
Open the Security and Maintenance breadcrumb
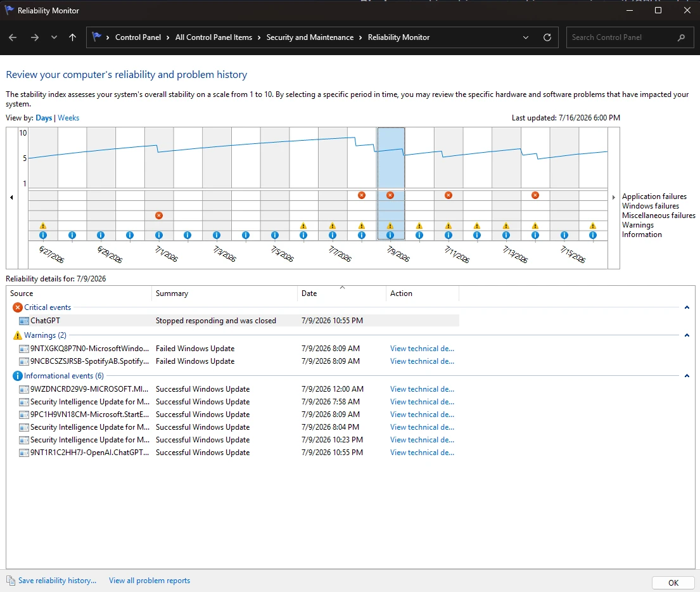coord(310,37)
